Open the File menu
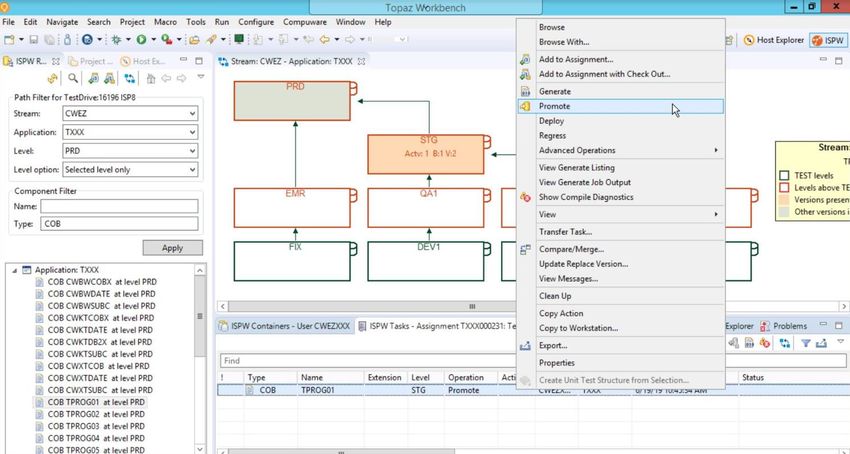Image resolution: width=850 pixels, height=454 pixels. 8,22
